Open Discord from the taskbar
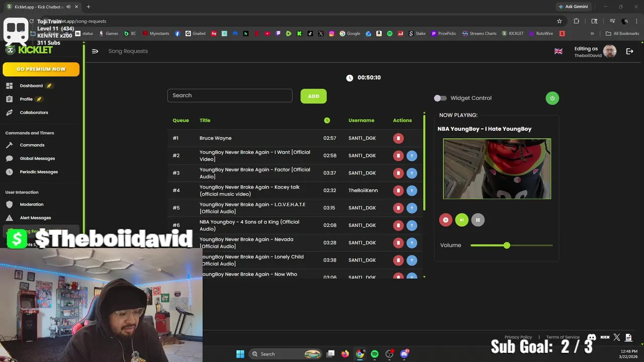The height and width of the screenshot is (362, 644). pyautogui.click(x=404, y=354)
